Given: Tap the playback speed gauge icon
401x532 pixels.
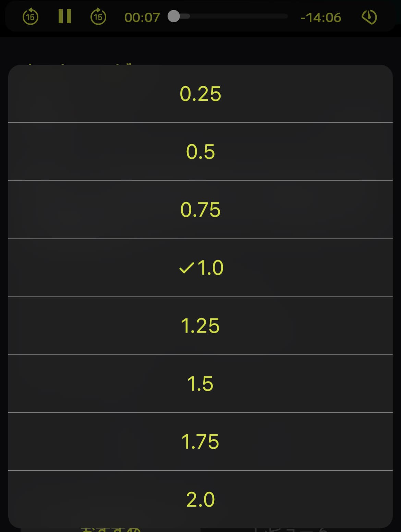Looking at the screenshot, I should point(369,17).
